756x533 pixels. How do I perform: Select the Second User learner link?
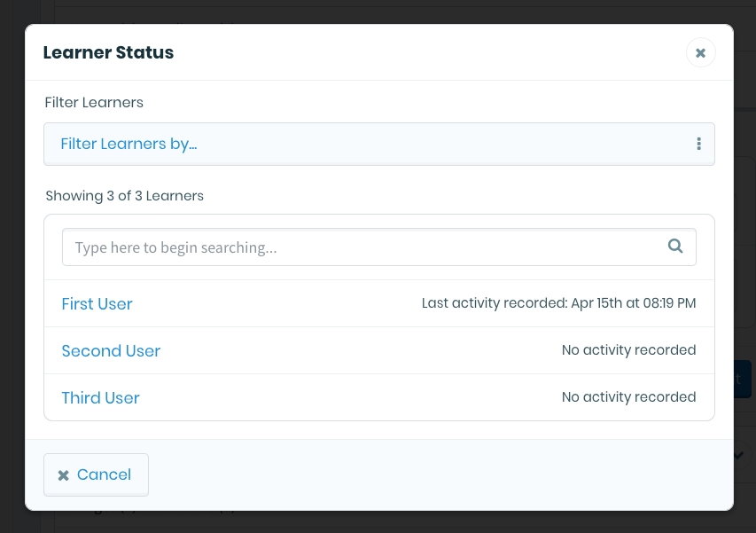click(111, 350)
